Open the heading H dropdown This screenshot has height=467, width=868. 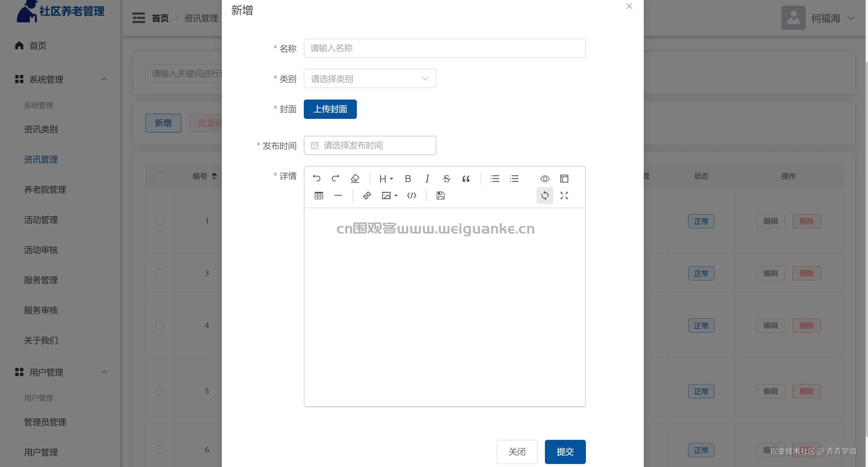[386, 178]
